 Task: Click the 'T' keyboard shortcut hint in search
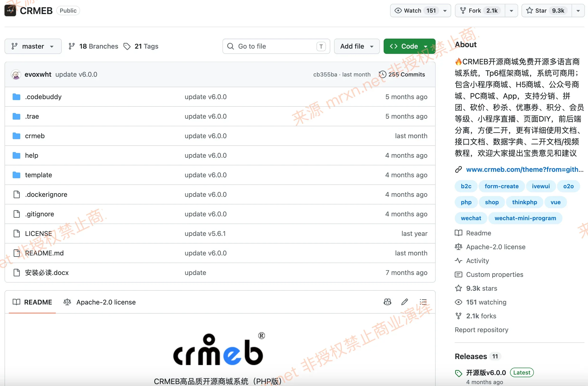321,46
